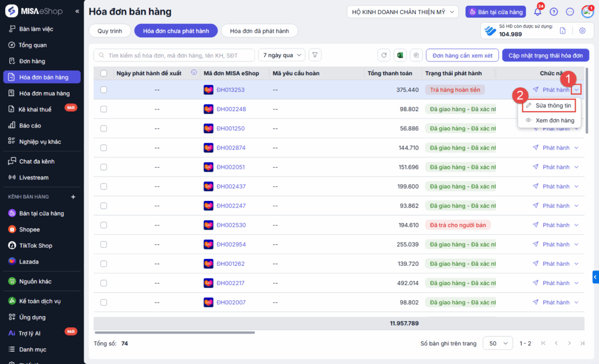This screenshot has width=599, height=364.
Task: Click the plus icon beside KÊNH BÁN HÀNG
Action: click(73, 197)
